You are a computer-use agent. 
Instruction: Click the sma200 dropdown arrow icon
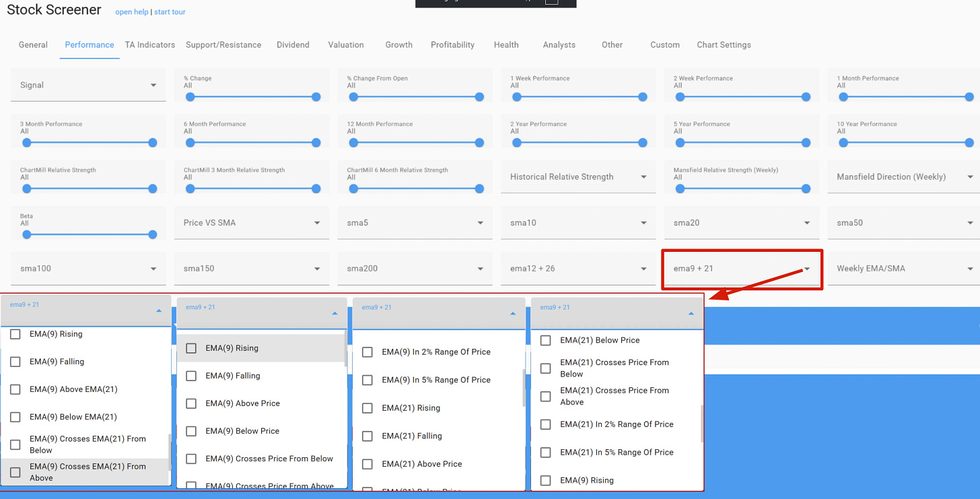(x=481, y=269)
